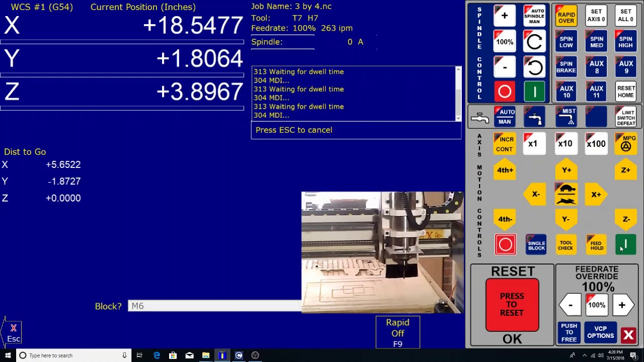Toggle AUX 9 output
The width and height of the screenshot is (644, 362).
pyautogui.click(x=626, y=67)
